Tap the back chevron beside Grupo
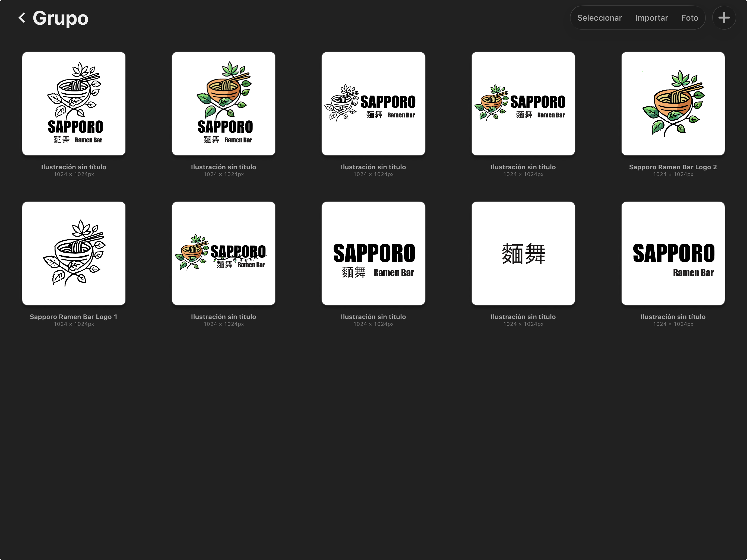 22,18
